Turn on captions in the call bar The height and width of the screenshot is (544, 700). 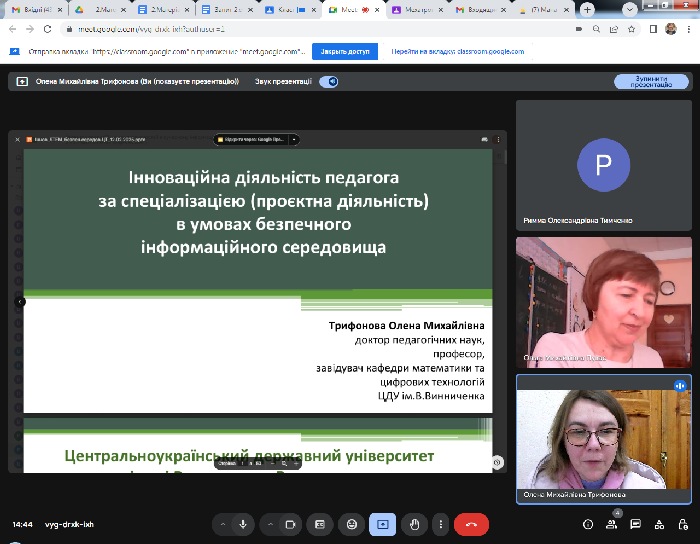[320, 524]
